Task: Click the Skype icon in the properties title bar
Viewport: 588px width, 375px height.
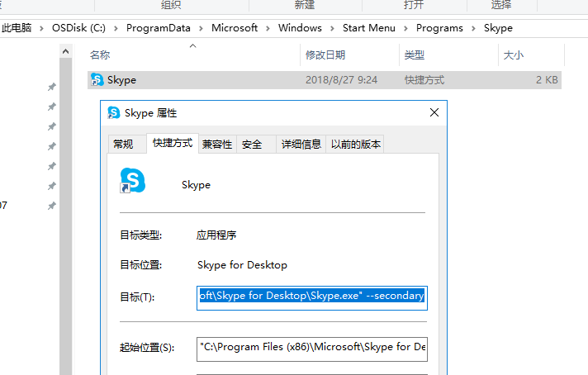Action: coord(114,112)
